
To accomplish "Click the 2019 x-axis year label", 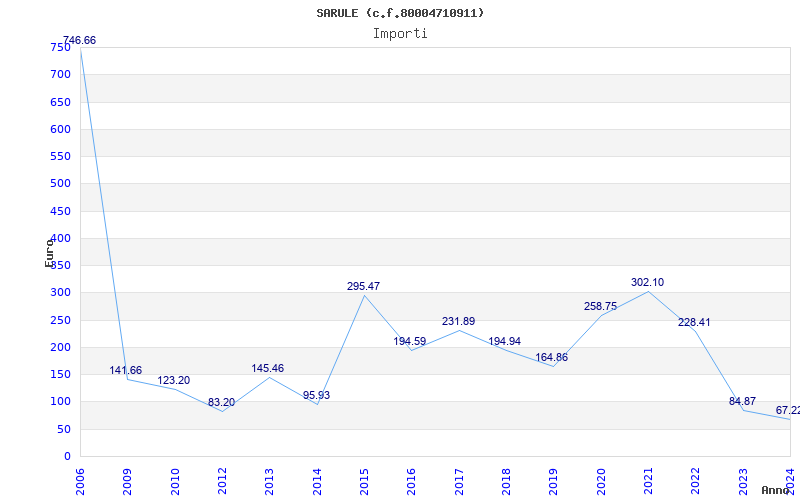I will pos(553,482).
